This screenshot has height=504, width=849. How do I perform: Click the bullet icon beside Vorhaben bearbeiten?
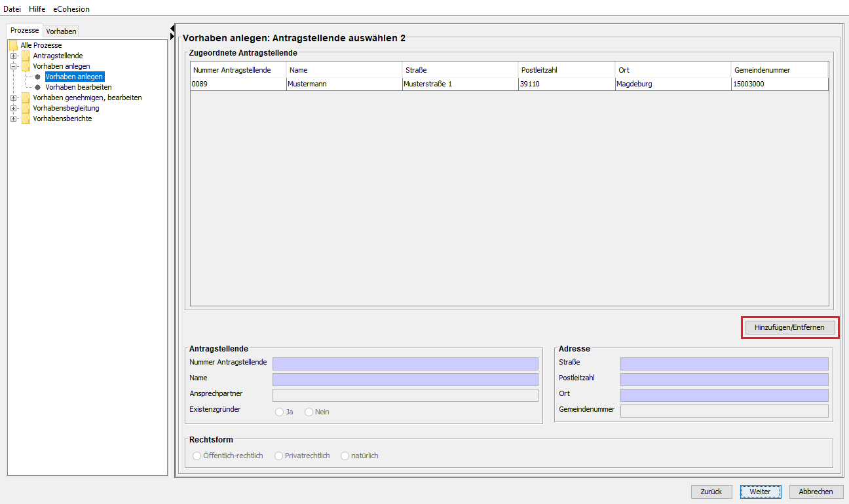tap(38, 87)
